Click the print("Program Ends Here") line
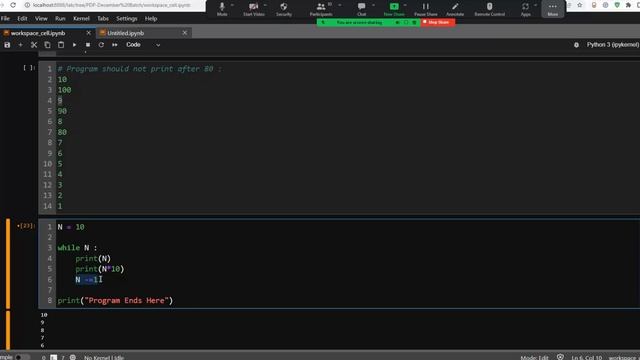Image resolution: width=640 pixels, height=360 pixels. (115, 300)
